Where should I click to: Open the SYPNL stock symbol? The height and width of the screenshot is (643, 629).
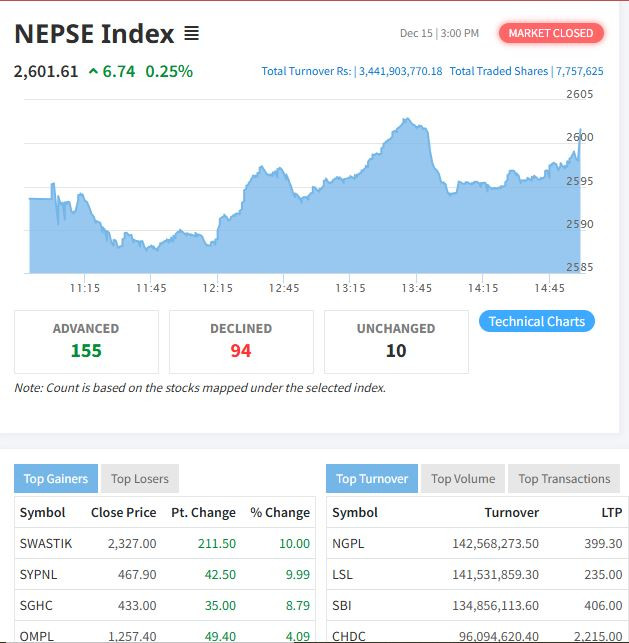click(39, 574)
